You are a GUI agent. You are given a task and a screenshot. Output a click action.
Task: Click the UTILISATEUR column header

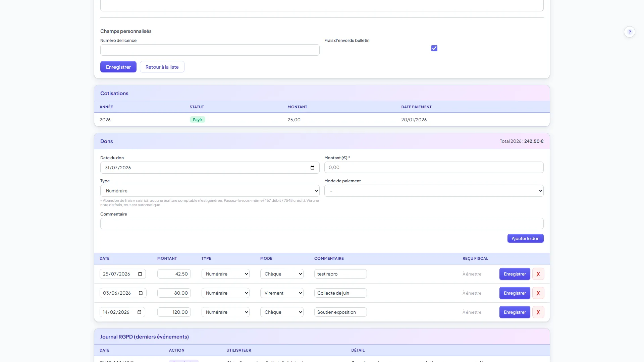[238, 350]
